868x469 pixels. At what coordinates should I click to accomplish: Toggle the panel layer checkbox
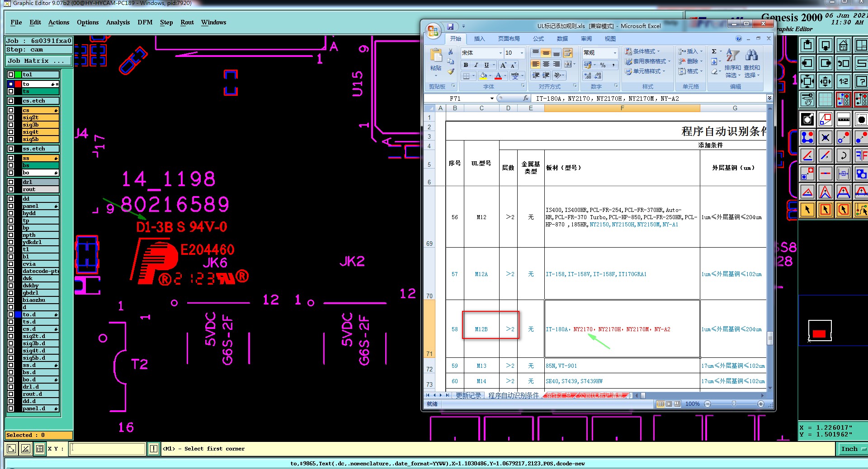tap(11, 206)
